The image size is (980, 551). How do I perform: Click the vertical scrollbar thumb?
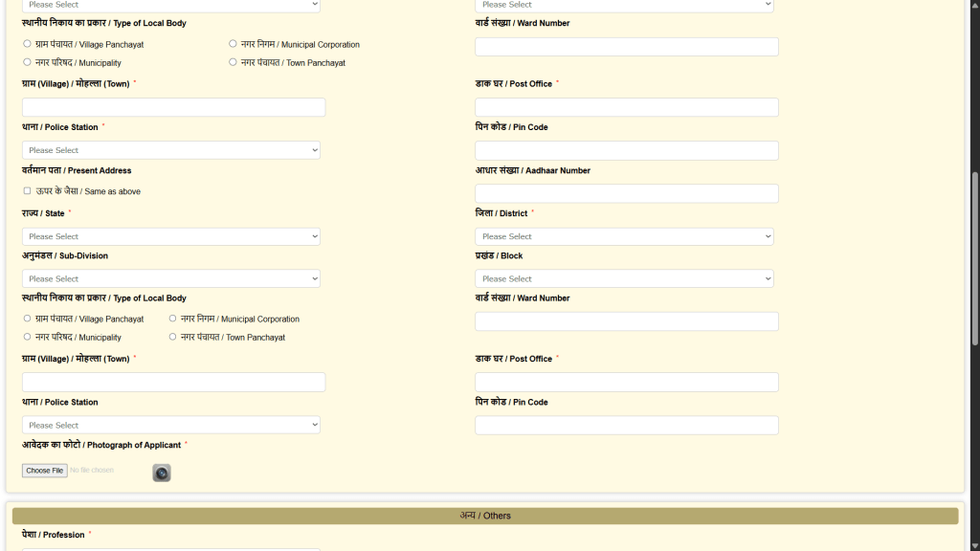coord(974,258)
